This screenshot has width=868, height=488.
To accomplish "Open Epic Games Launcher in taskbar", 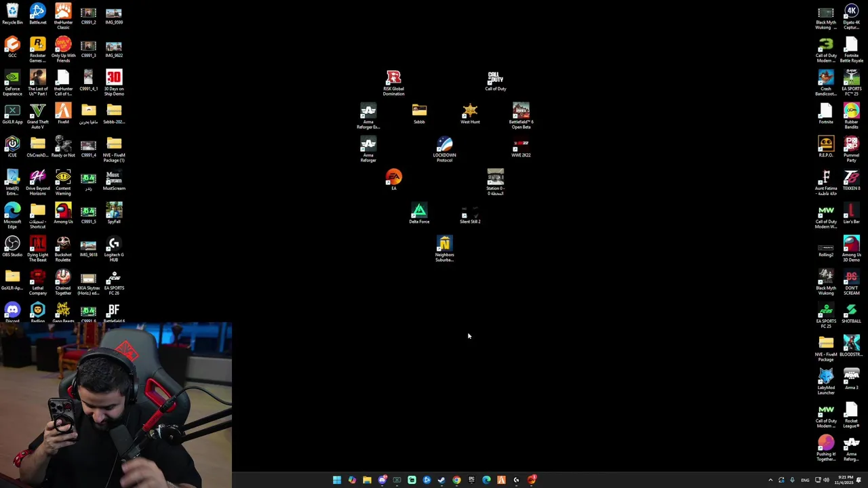I will 471,480.
